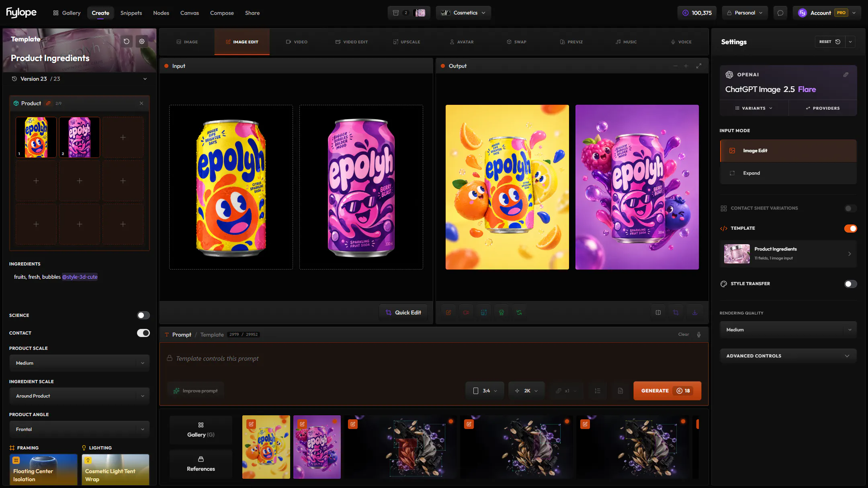Image resolution: width=868 pixels, height=488 pixels.
Task: Click the hylope logo
Action: click(x=21, y=13)
